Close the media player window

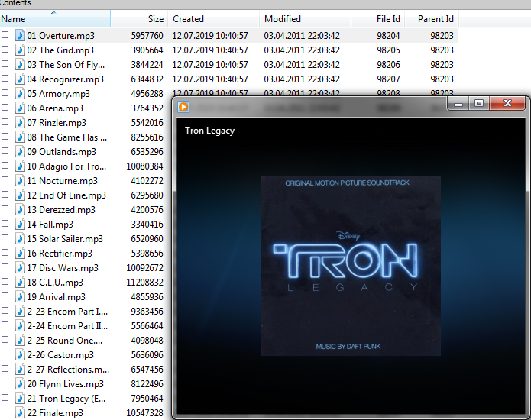coord(507,104)
